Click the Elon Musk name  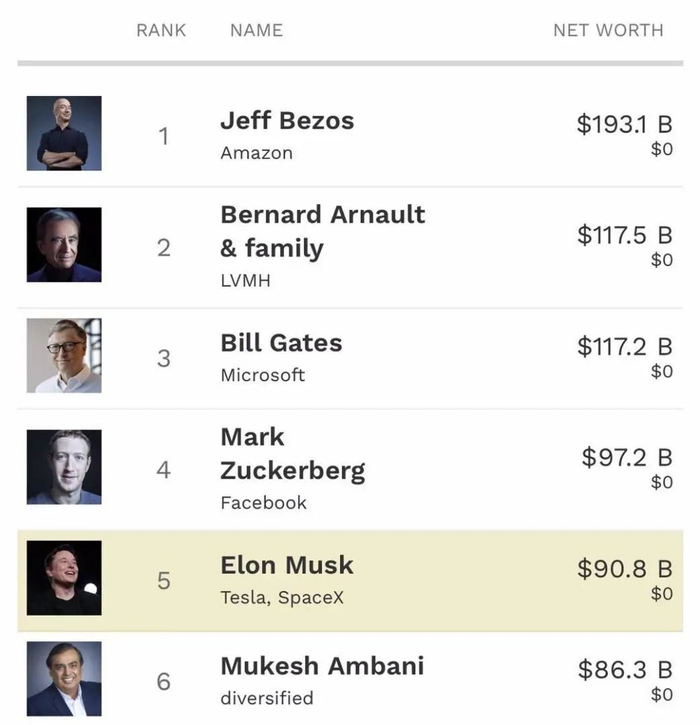287,565
